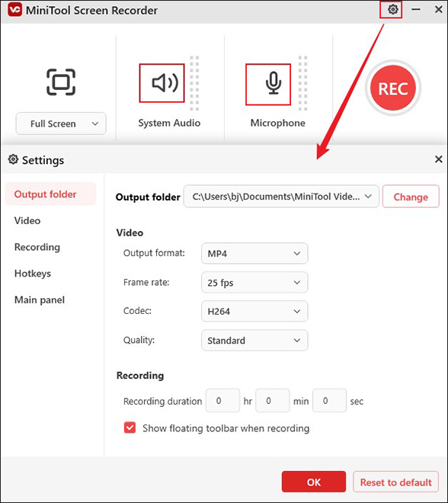Screen dimensions: 448x503
Task: Open the Full Screen dropdown
Action: [x=61, y=123]
